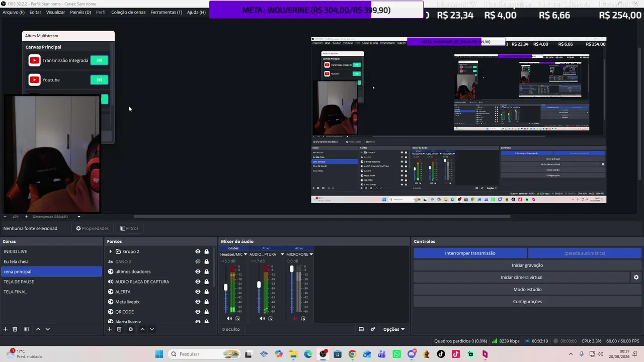Hide the ultimos doadores source
Screen dimensions: 644x362
[x=198, y=271]
